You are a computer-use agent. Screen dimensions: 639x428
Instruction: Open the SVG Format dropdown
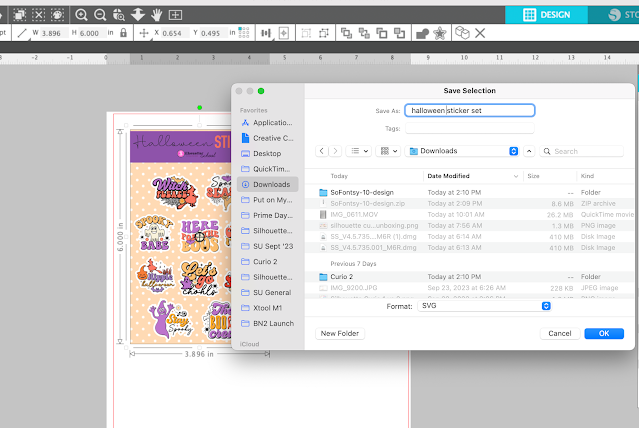coord(484,306)
